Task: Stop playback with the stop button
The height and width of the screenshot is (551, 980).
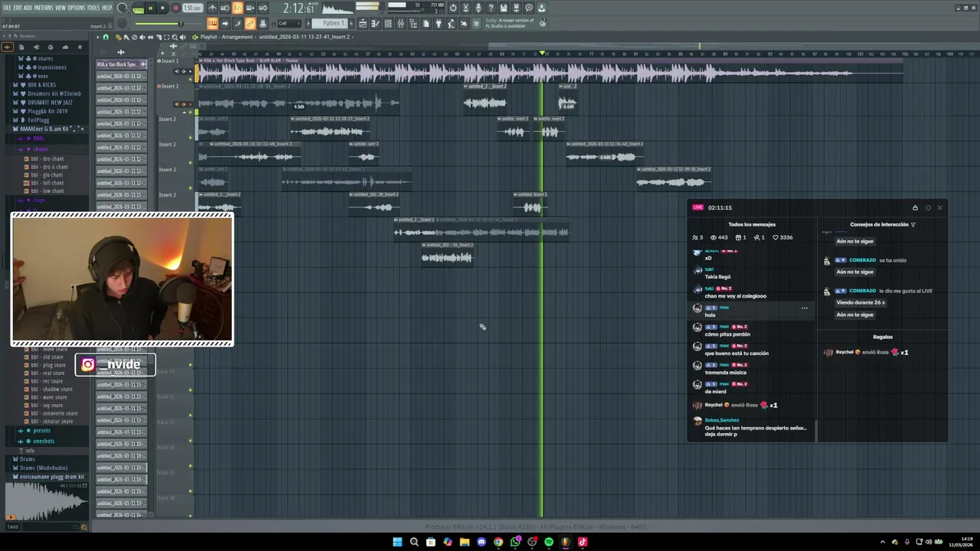Action: 162,8
